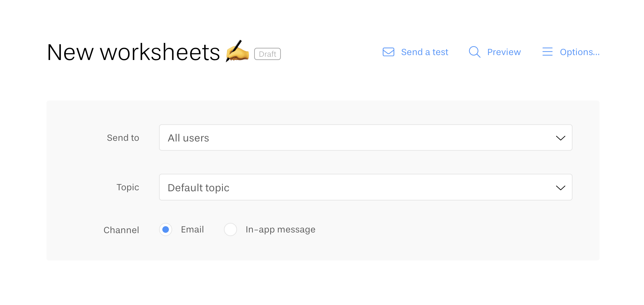Click the "Send to" field label
Image resolution: width=644 pixels, height=305 pixels.
pyautogui.click(x=123, y=138)
